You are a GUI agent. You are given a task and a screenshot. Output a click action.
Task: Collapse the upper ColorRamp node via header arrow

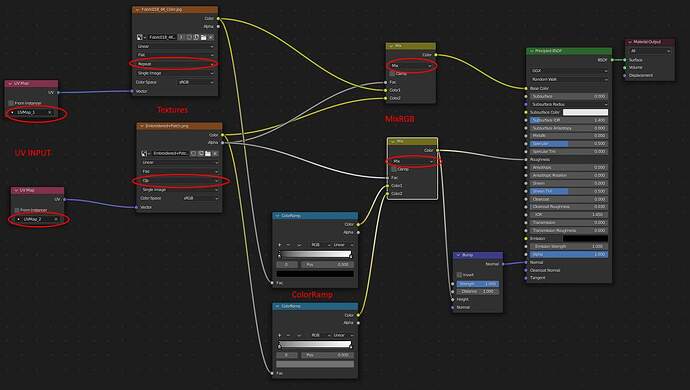(277, 216)
